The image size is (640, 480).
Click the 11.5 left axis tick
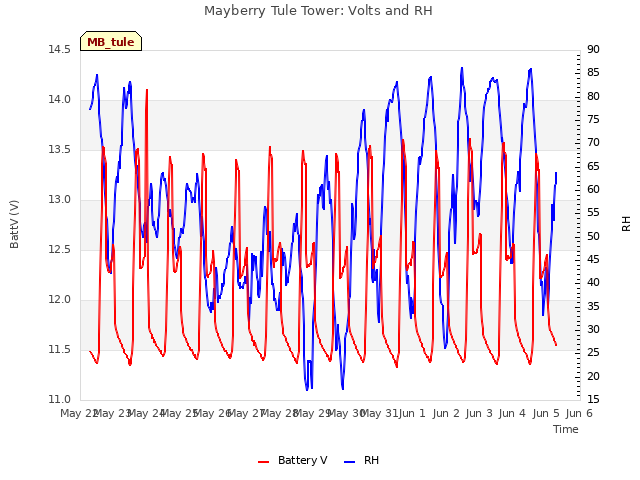(x=59, y=349)
